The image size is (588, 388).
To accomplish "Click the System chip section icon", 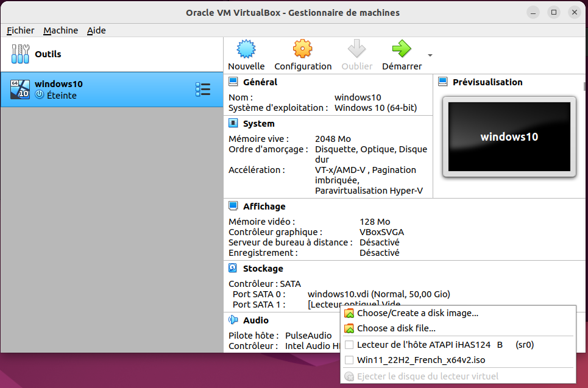I will click(x=233, y=123).
